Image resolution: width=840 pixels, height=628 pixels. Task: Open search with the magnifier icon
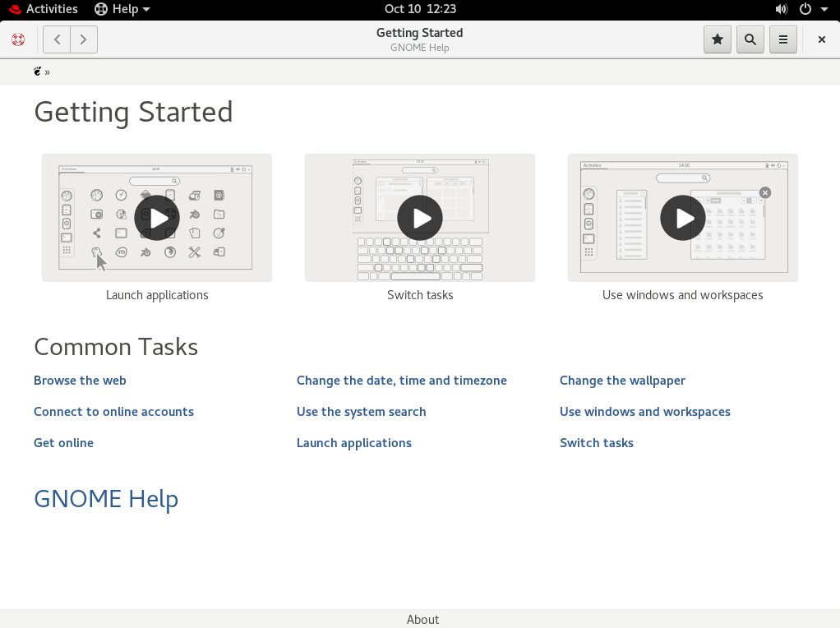click(750, 39)
